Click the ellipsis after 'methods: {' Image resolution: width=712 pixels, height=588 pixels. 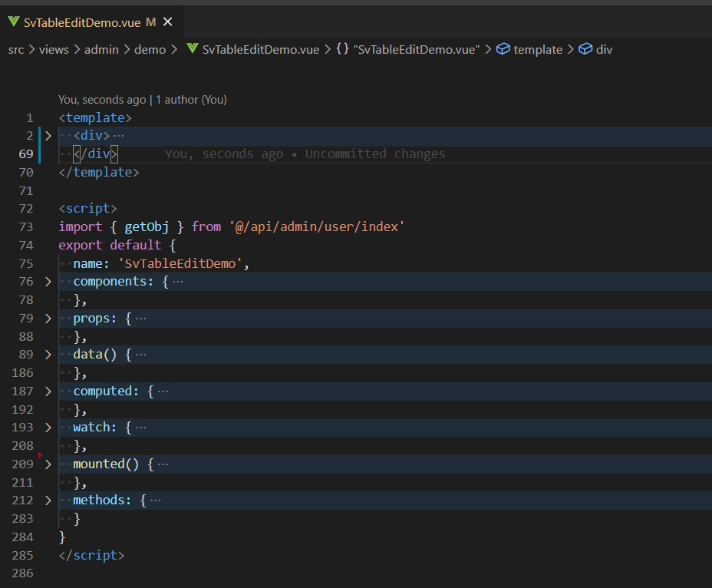155,500
